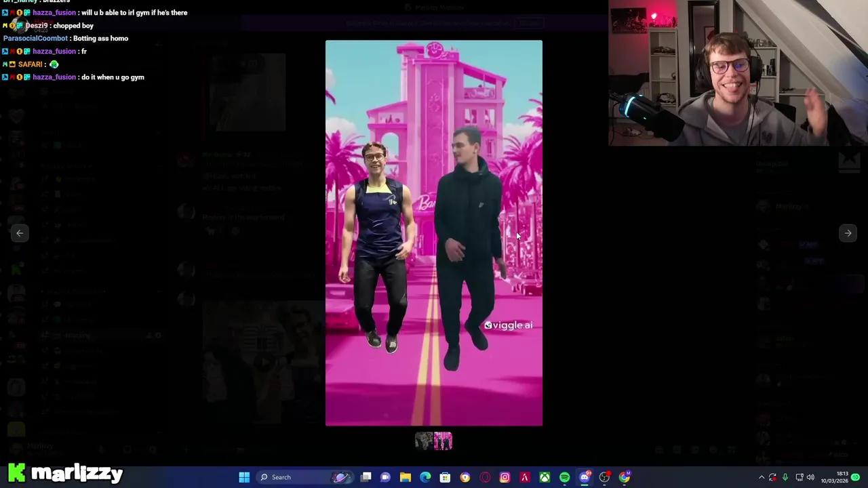
Task: Open the network status tray icon
Action: pyautogui.click(x=799, y=478)
